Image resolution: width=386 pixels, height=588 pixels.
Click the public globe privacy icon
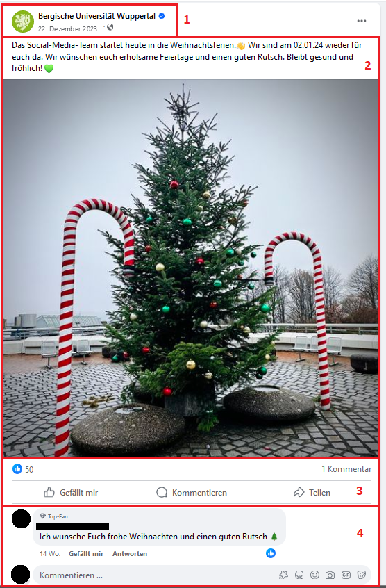point(110,27)
